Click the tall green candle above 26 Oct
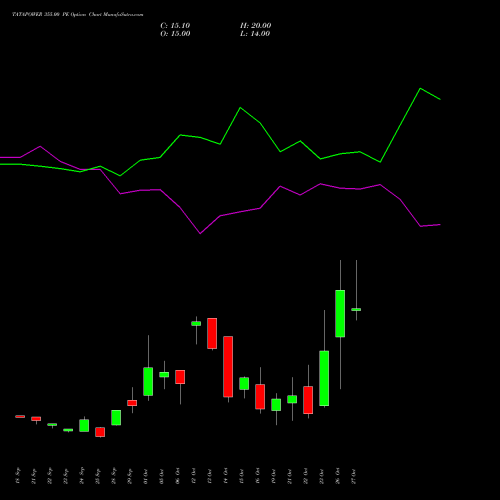The image size is (500, 500). pyautogui.click(x=340, y=314)
